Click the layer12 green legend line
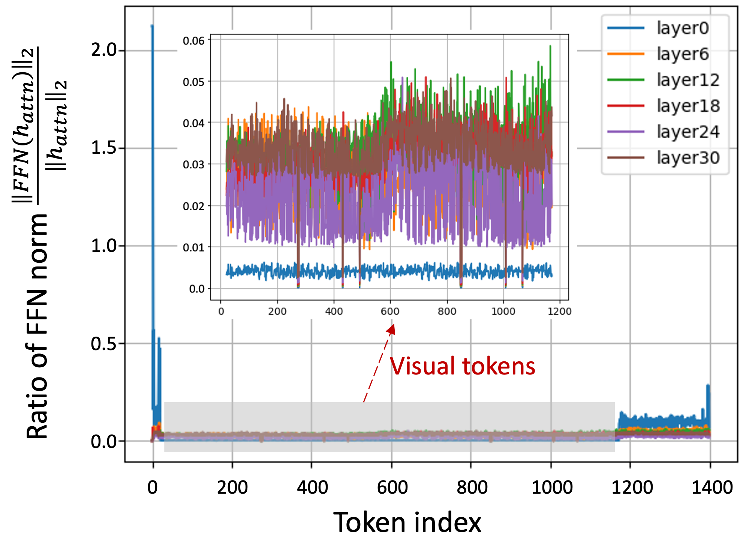The width and height of the screenshot is (749, 560). (625, 80)
